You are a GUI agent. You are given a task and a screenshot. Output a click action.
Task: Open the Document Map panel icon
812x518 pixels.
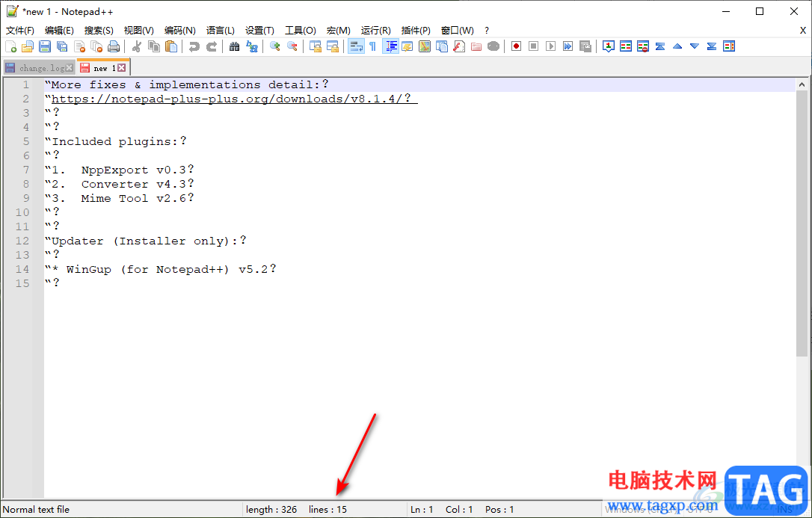pyautogui.click(x=425, y=46)
